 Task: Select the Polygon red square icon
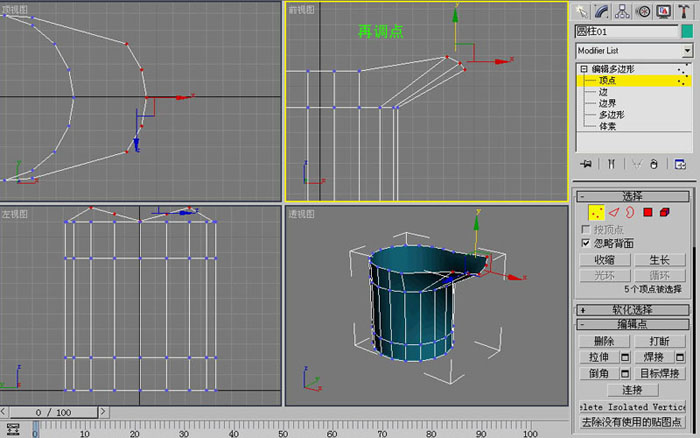pos(648,212)
